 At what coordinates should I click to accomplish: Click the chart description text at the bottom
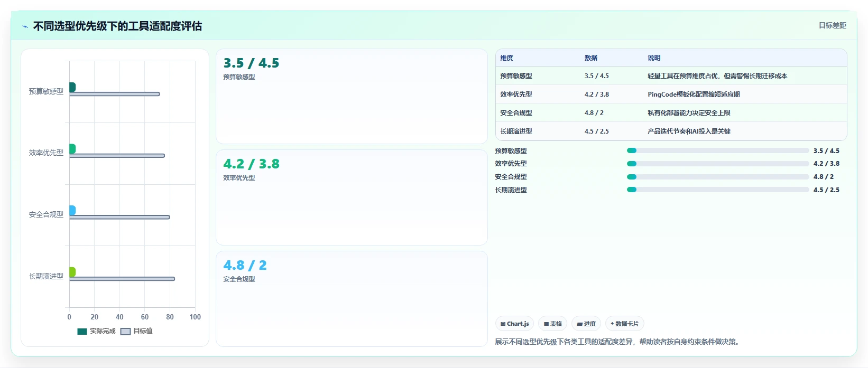click(617, 342)
